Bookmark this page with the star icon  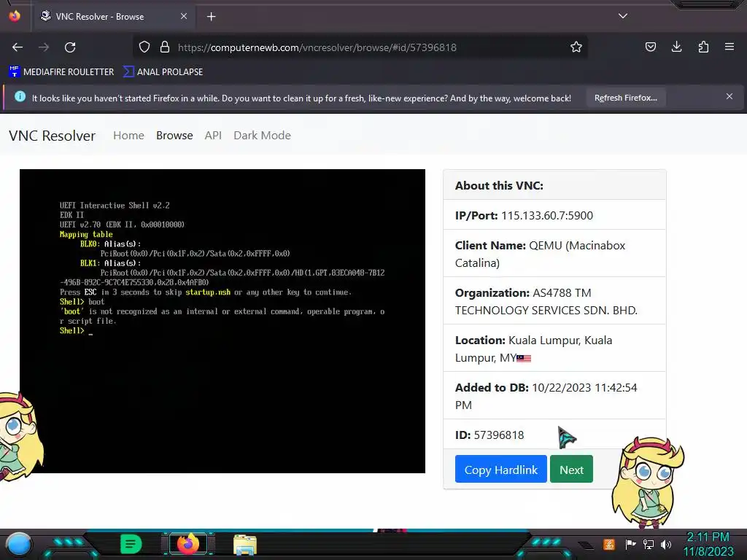click(576, 47)
